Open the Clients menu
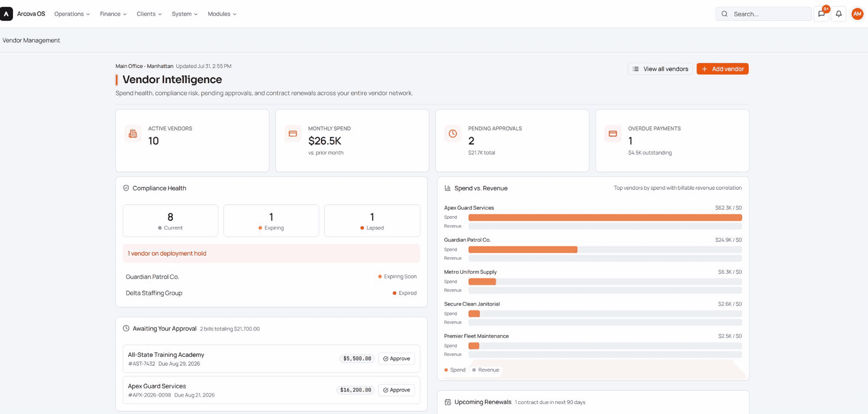 click(149, 14)
